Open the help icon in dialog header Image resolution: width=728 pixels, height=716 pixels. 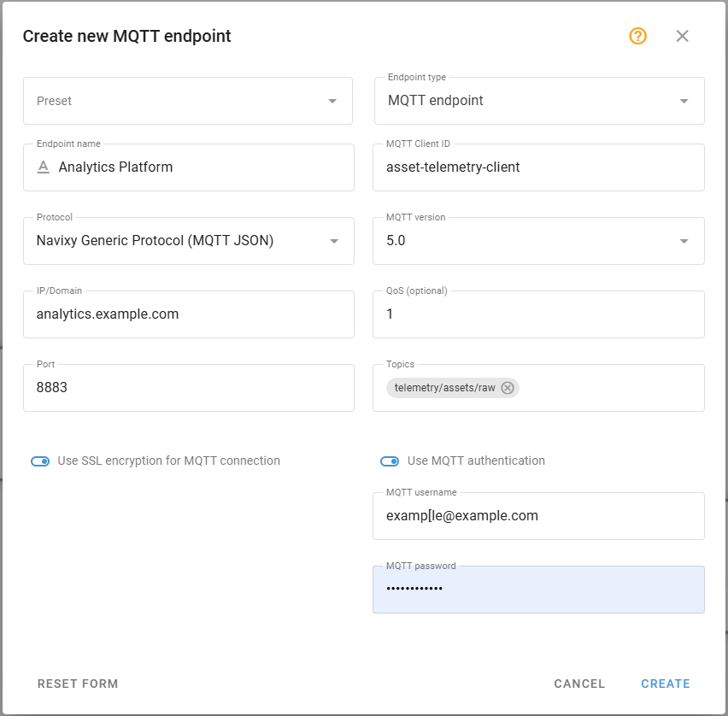coord(637,36)
